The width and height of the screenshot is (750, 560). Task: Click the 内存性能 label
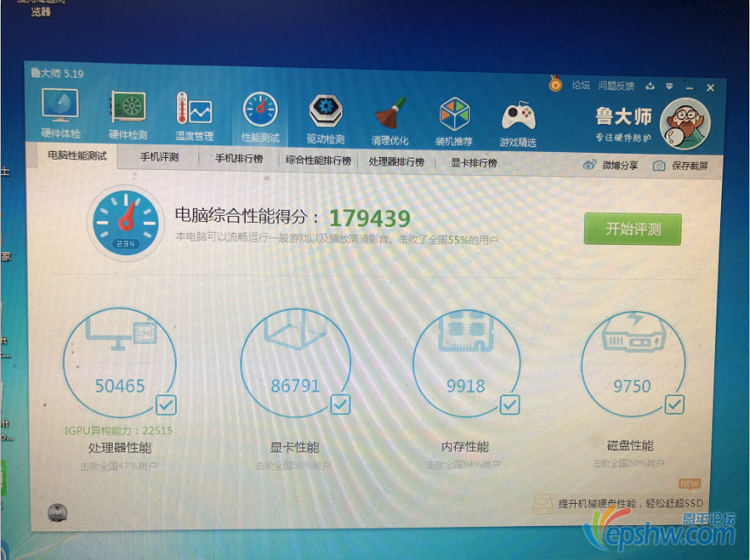(x=465, y=447)
